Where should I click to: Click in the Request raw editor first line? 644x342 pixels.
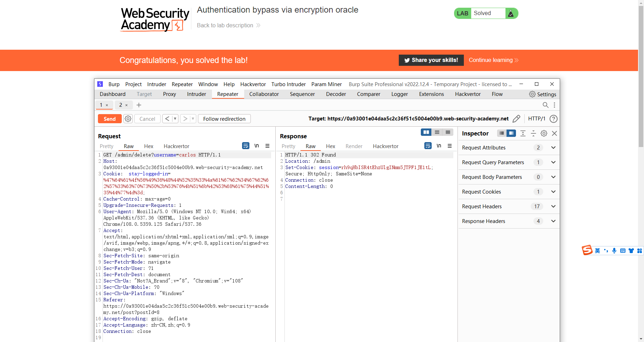pyautogui.click(x=187, y=155)
